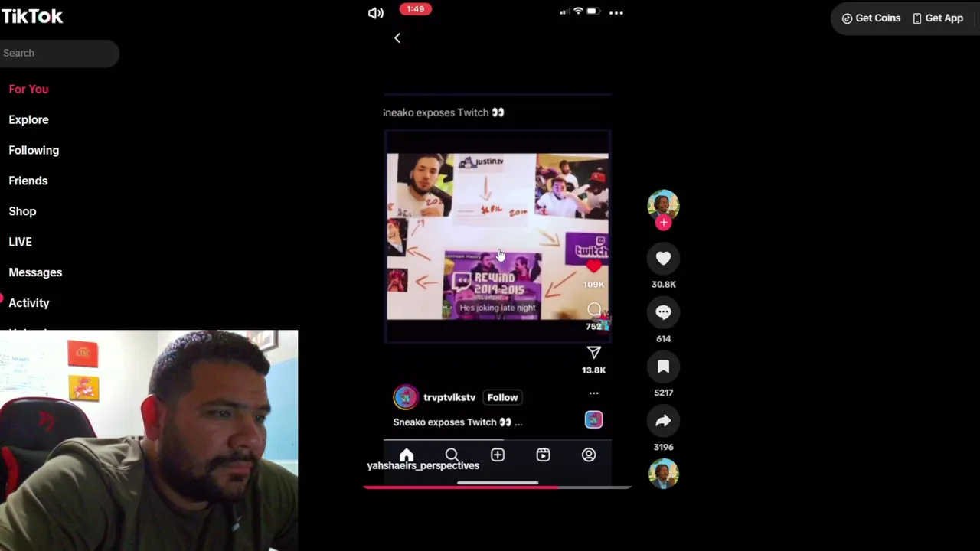Bookmark the video (5217)
The height and width of the screenshot is (551, 980).
click(663, 367)
